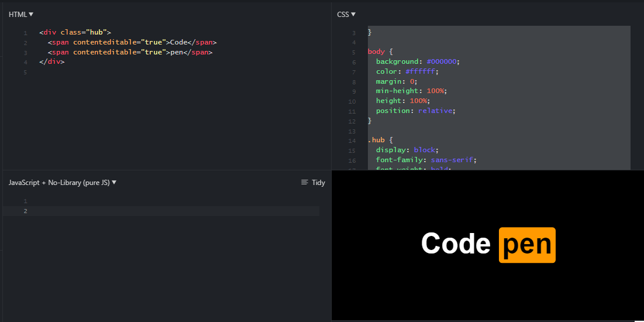Click the 'min-height: 100%;' CSS line
644x322 pixels.
pyautogui.click(x=411, y=91)
